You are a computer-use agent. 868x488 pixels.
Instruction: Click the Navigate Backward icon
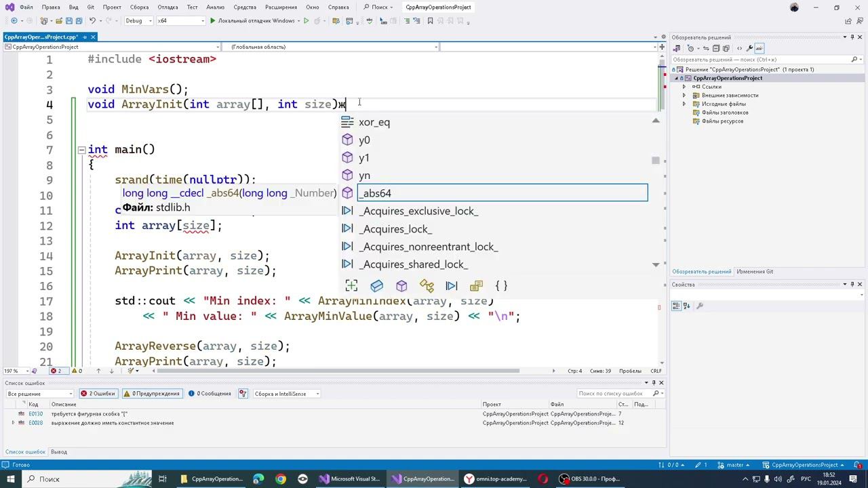click(14, 21)
